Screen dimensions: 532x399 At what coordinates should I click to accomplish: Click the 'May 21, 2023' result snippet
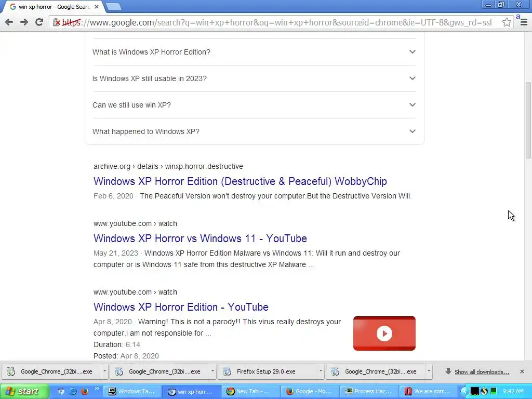point(247,259)
